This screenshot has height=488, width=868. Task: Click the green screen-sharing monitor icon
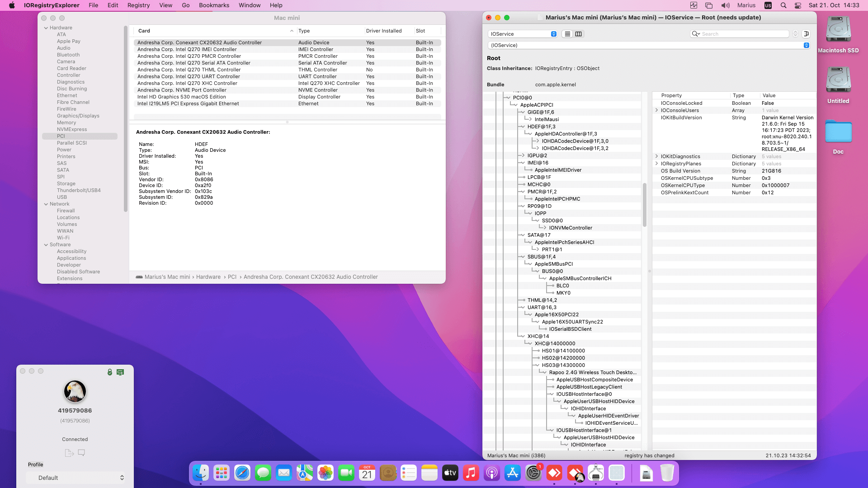(x=120, y=372)
